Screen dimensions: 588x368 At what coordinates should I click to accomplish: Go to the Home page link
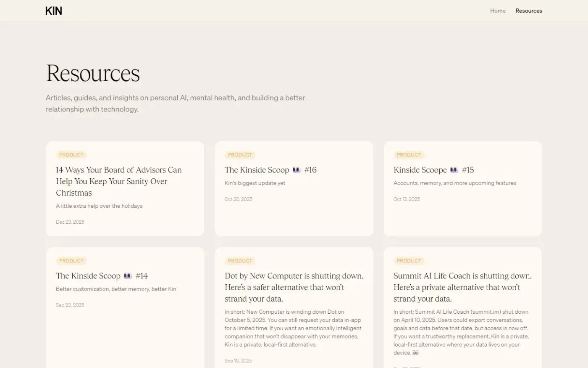coord(498,11)
